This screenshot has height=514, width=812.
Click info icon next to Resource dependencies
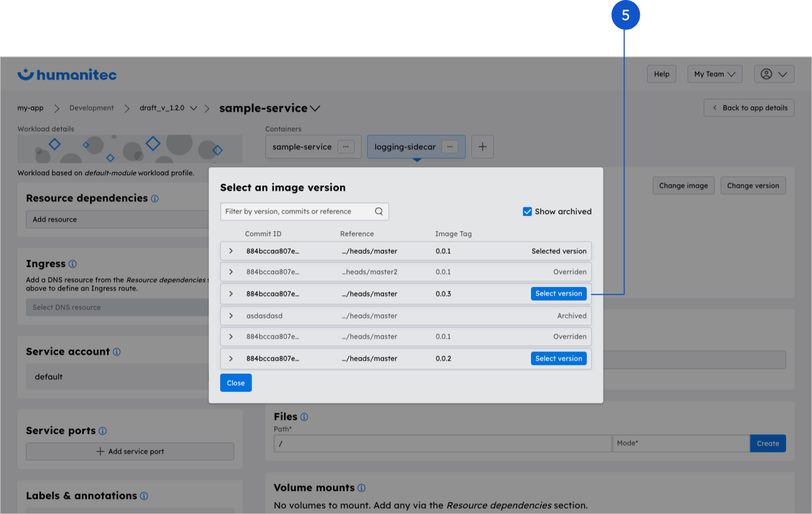point(155,198)
